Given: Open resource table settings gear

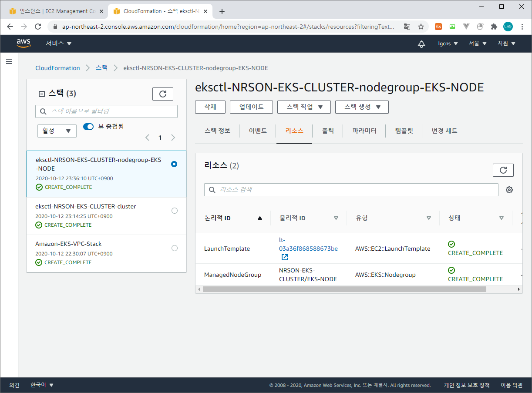Looking at the screenshot, I should [x=509, y=190].
